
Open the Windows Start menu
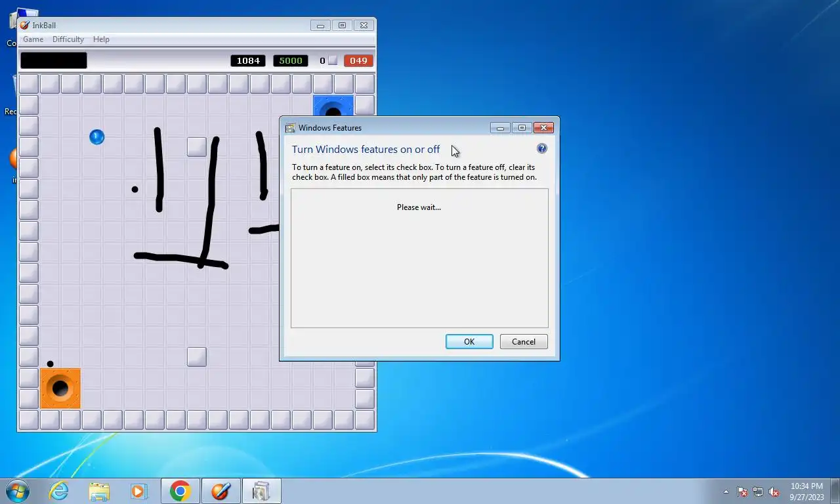17,491
